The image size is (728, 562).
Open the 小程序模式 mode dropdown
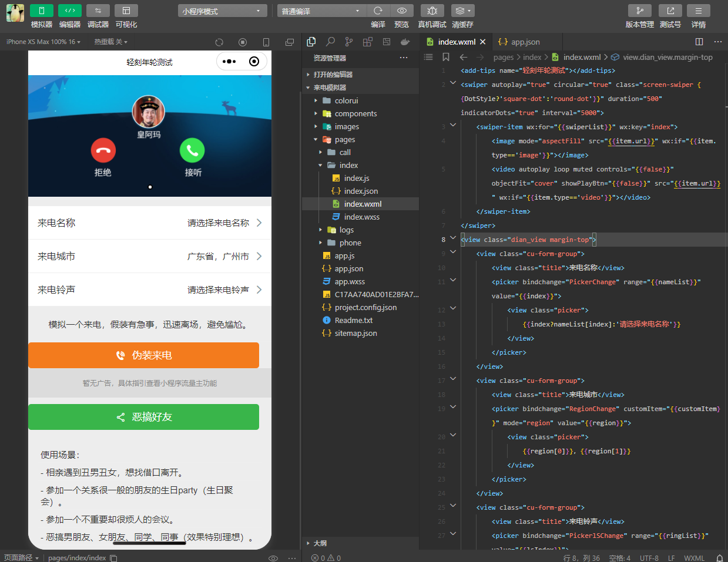click(x=223, y=11)
